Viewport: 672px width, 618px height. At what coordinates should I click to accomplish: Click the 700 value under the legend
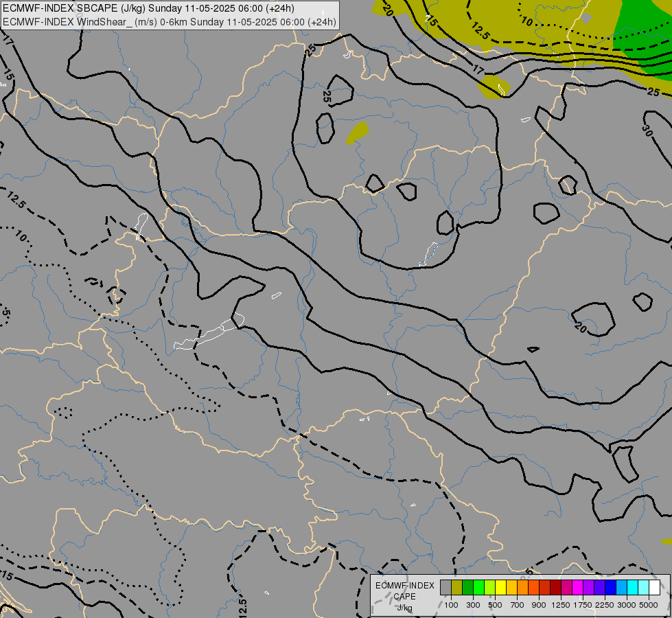tap(518, 605)
